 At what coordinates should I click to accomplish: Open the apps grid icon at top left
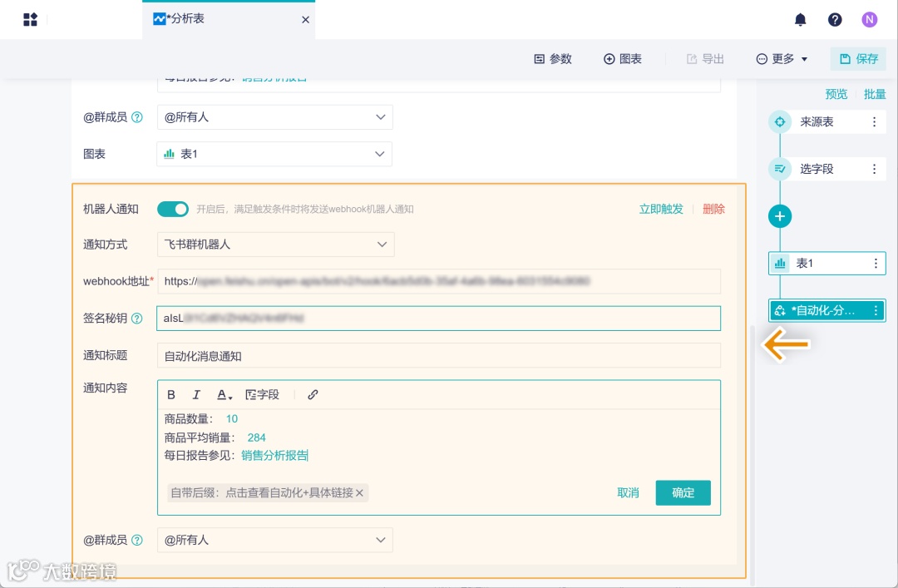31,19
